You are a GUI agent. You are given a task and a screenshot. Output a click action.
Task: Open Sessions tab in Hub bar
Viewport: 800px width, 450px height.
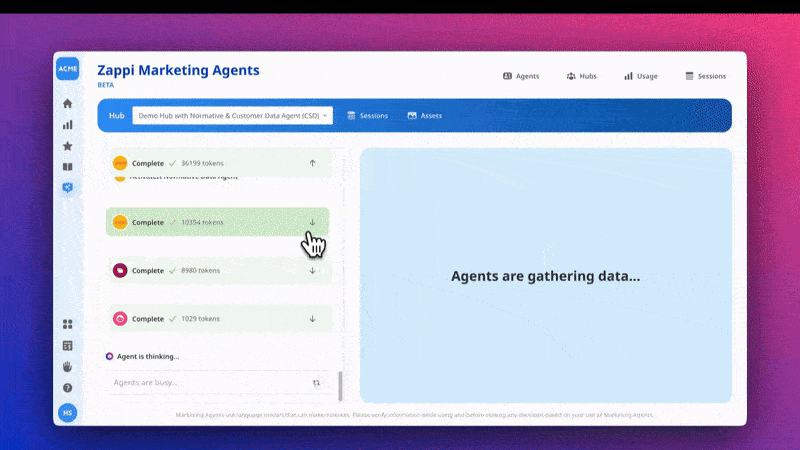click(367, 116)
